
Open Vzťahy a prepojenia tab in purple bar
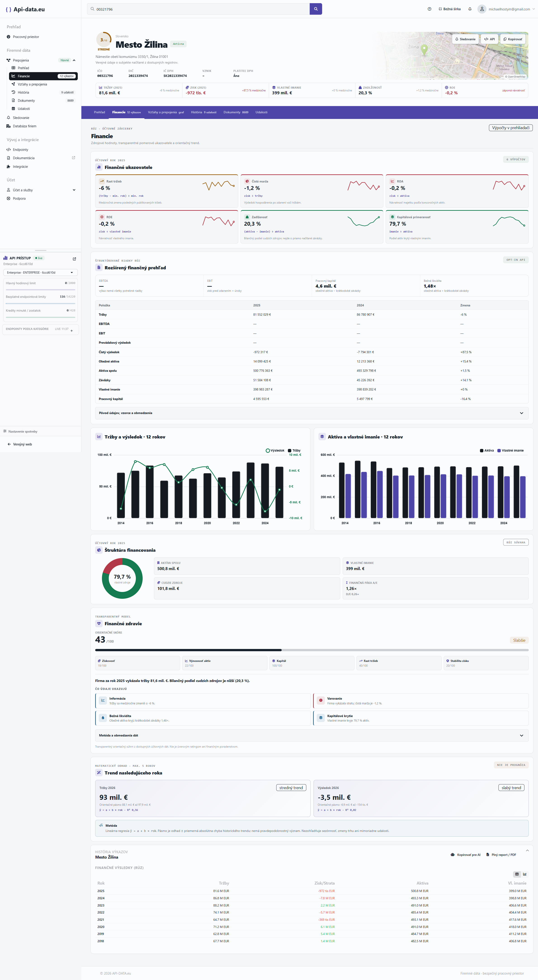pyautogui.click(x=166, y=112)
